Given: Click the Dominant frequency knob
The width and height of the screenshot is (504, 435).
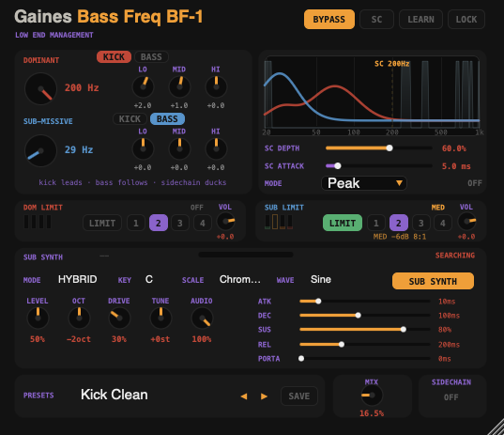Looking at the screenshot, I should (40, 88).
